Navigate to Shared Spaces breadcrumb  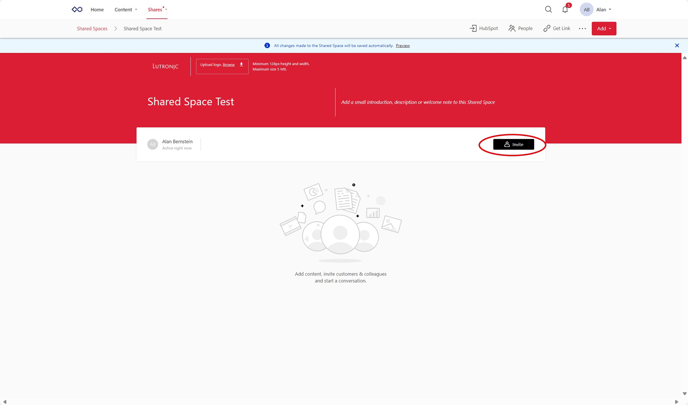[92, 29]
